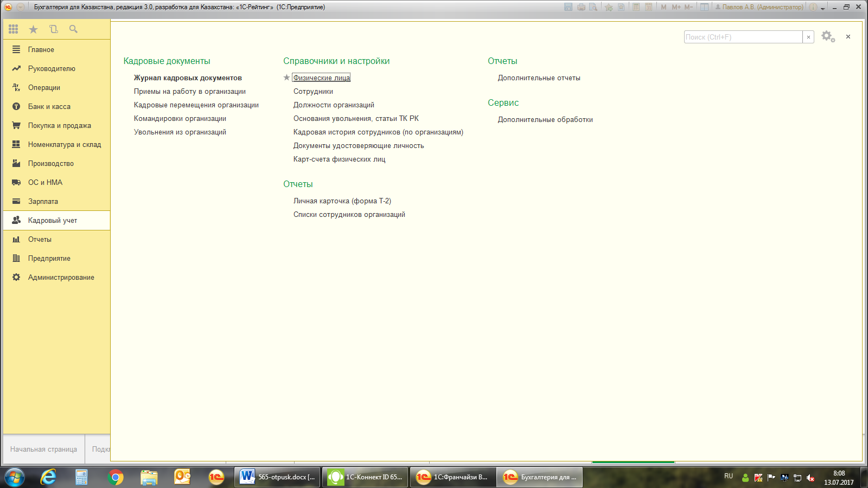Viewport: 868px width, 488px height.
Task: Open Кадровая история сотрудников (по организациям)
Action: pos(378,132)
